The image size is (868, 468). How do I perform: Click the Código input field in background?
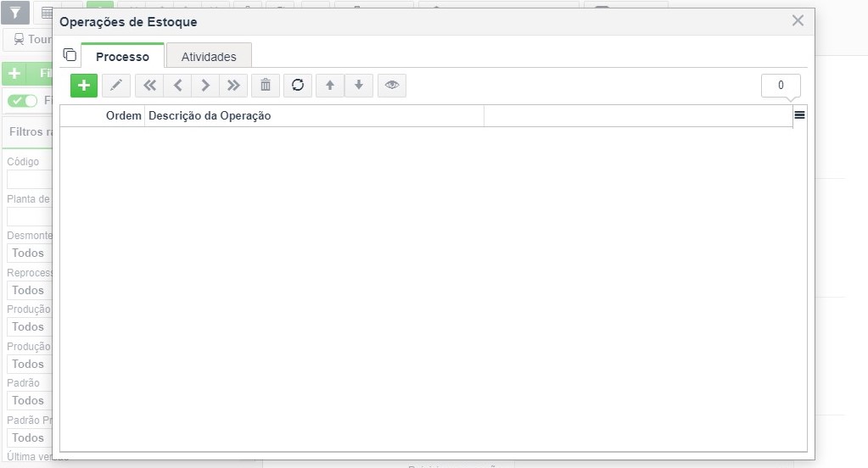tap(30, 180)
